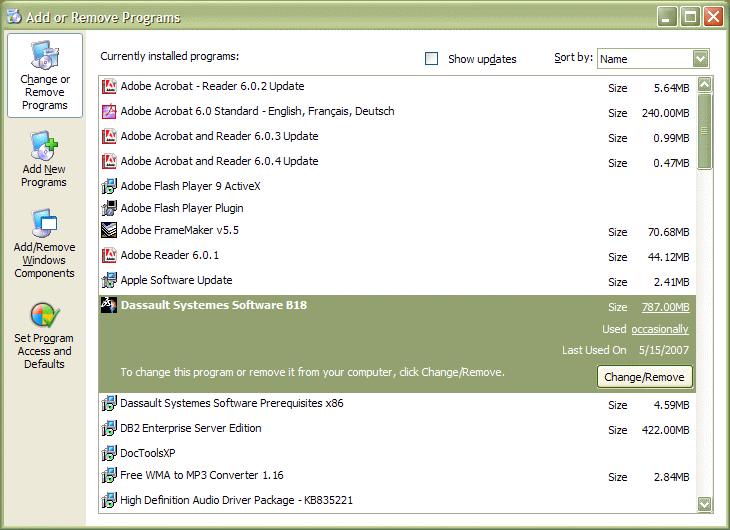730x530 pixels.
Task: Click Adobe Acrobat and Reader 6.0.4 Update icon
Action: click(109, 161)
